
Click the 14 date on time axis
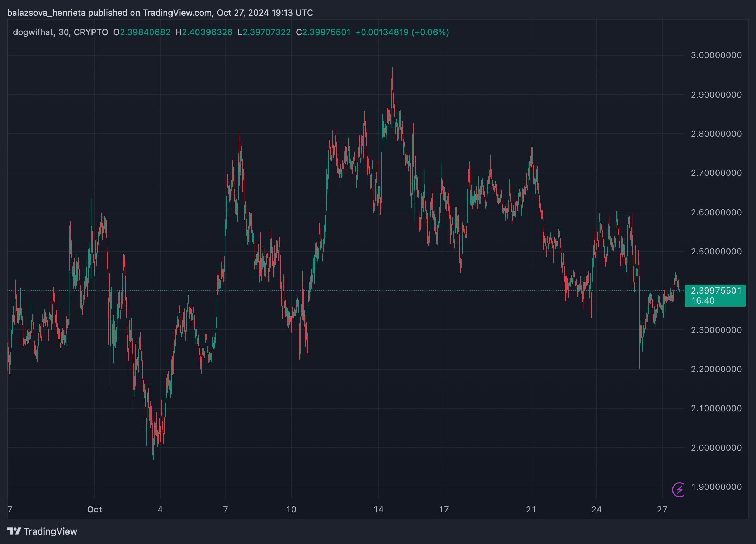[378, 510]
